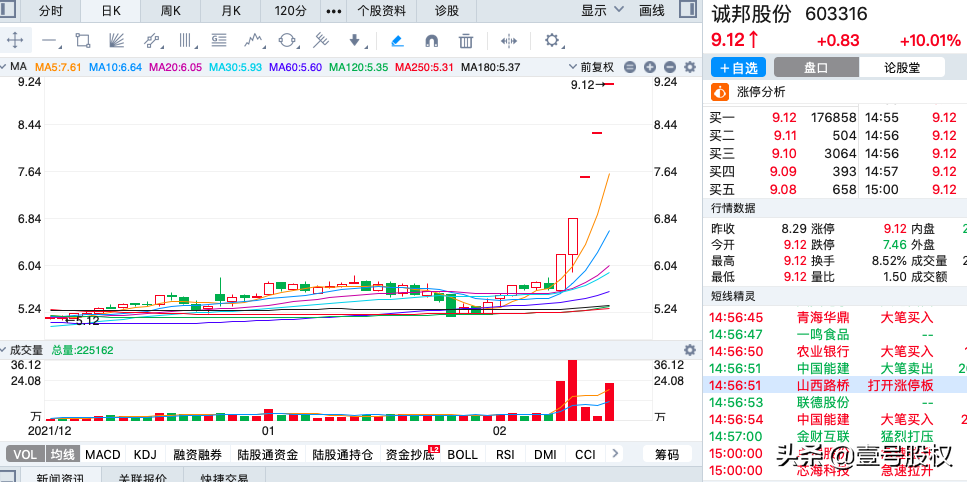Viewport: 967px width, 482px height.
Task: Select the rectangle drawing tool
Action: (83, 41)
